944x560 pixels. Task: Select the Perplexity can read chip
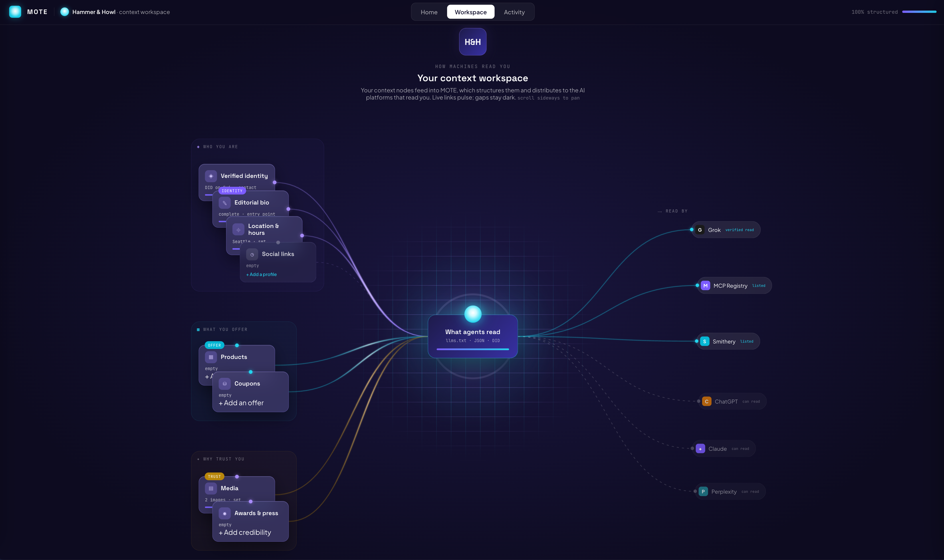click(x=730, y=492)
